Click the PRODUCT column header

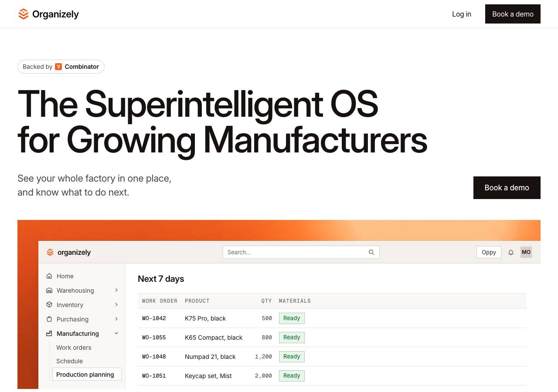tap(197, 301)
